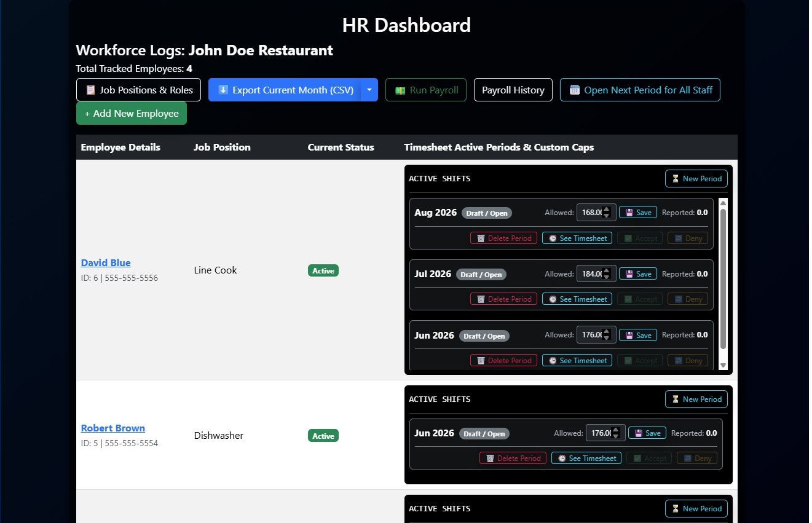The image size is (812, 523).
Task: Accept David Blue's Aug 2026 timesheet
Action: point(640,238)
